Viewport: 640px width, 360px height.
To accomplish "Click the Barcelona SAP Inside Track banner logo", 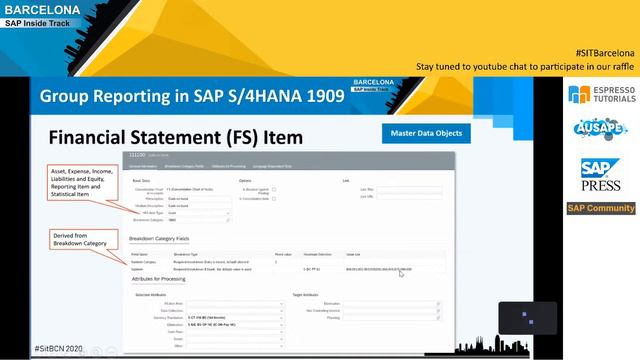I will point(41,16).
